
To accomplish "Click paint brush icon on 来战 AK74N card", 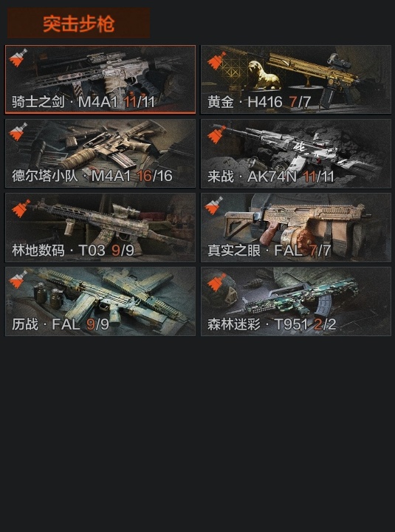I will tap(216, 134).
